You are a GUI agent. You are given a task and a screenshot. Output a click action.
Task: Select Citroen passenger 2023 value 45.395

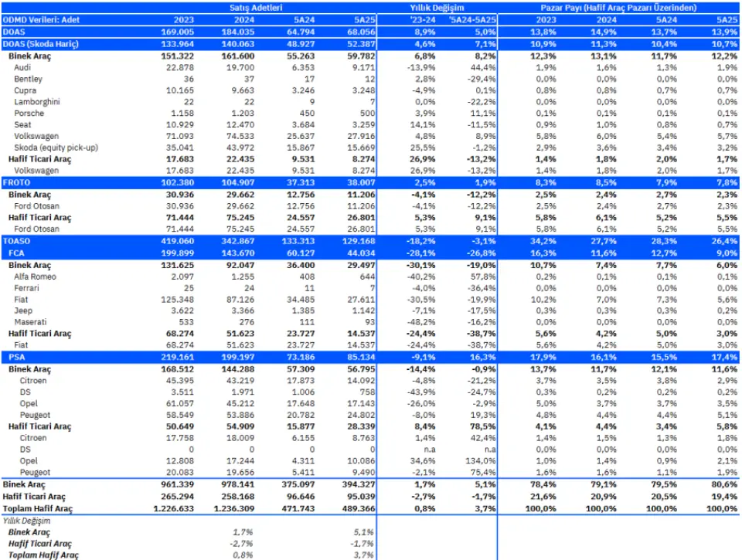point(180,381)
